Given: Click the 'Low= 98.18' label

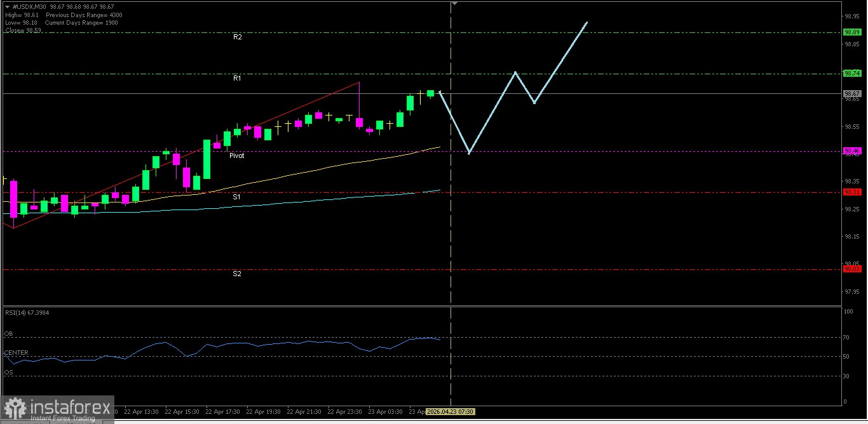Looking at the screenshot, I should [20, 22].
